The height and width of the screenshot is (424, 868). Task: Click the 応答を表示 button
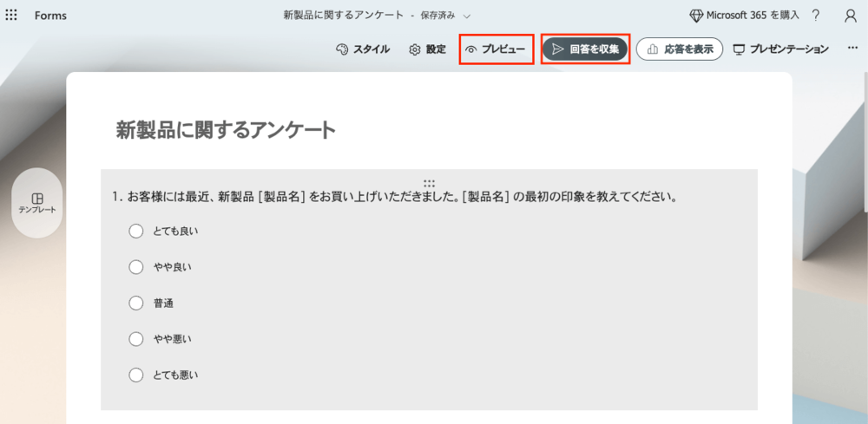(680, 49)
